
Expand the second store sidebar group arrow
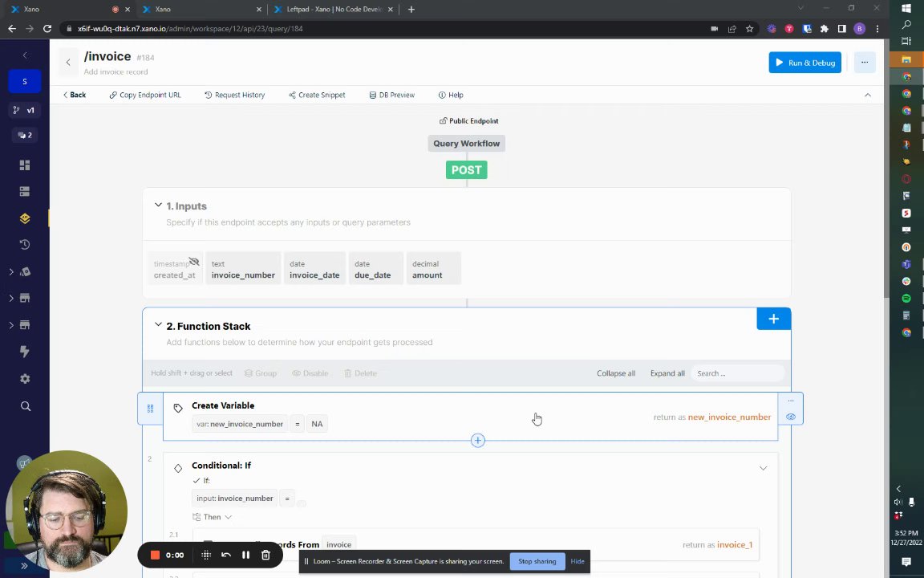11,325
